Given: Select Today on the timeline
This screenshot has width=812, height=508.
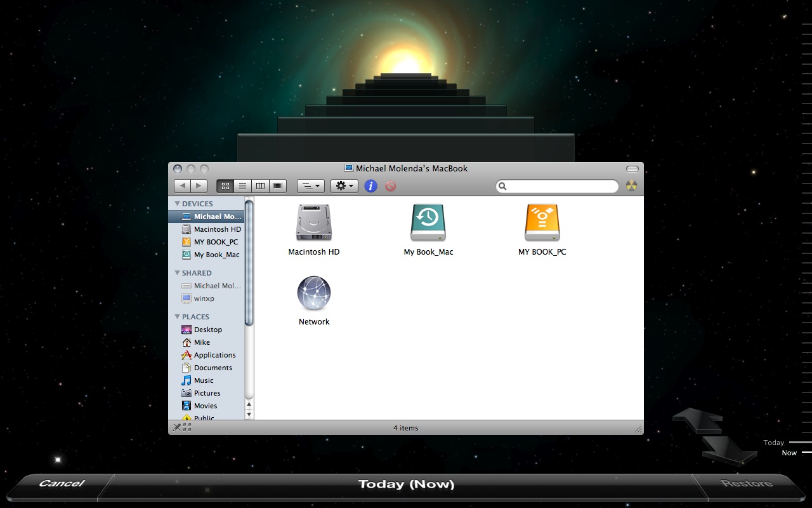Looking at the screenshot, I should pyautogui.click(x=774, y=443).
